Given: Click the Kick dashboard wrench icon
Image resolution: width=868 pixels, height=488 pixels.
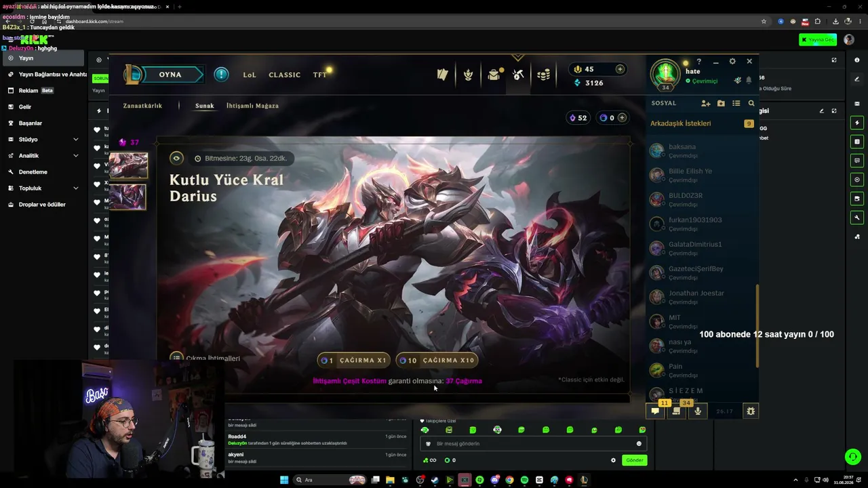Looking at the screenshot, I should click(857, 218).
